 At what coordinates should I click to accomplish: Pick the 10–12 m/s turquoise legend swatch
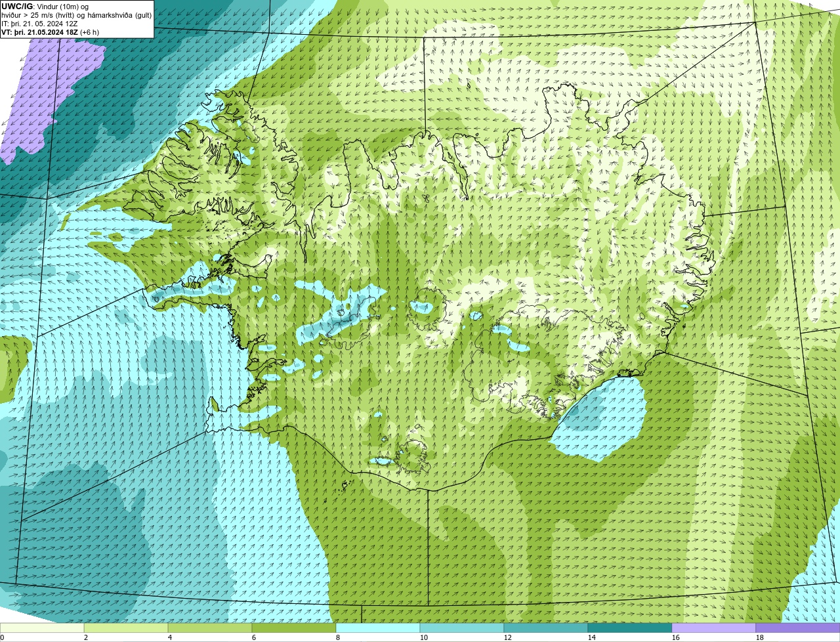462,628
